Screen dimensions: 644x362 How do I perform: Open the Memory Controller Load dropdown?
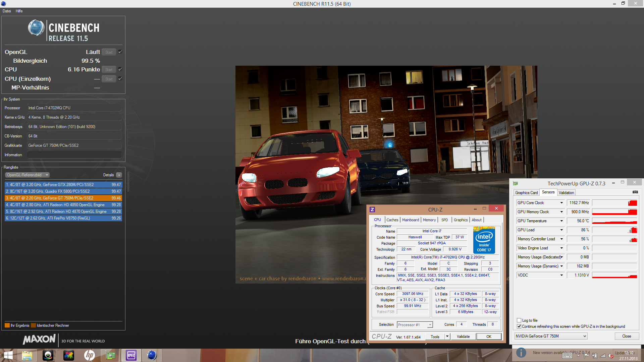tap(561, 239)
